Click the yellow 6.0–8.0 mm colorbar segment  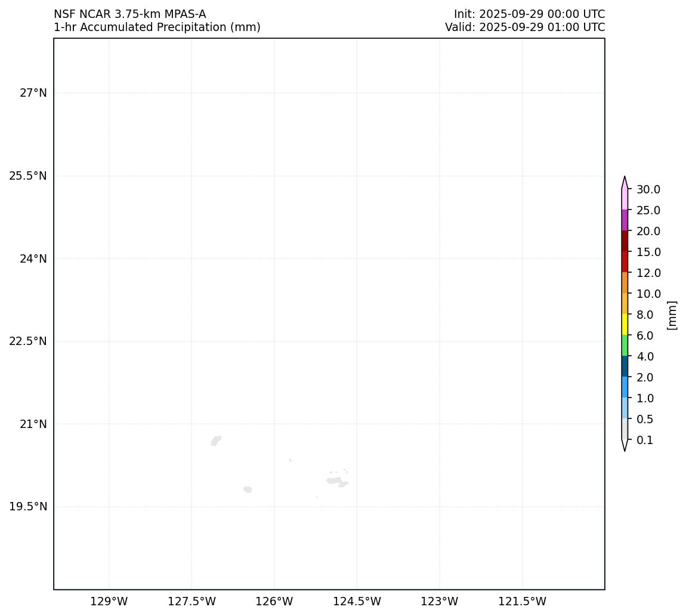[625, 325]
